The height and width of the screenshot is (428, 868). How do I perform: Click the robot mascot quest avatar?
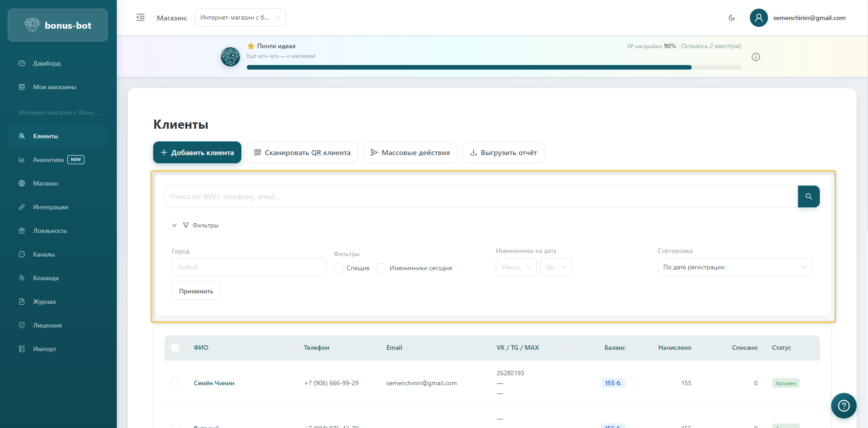click(230, 57)
